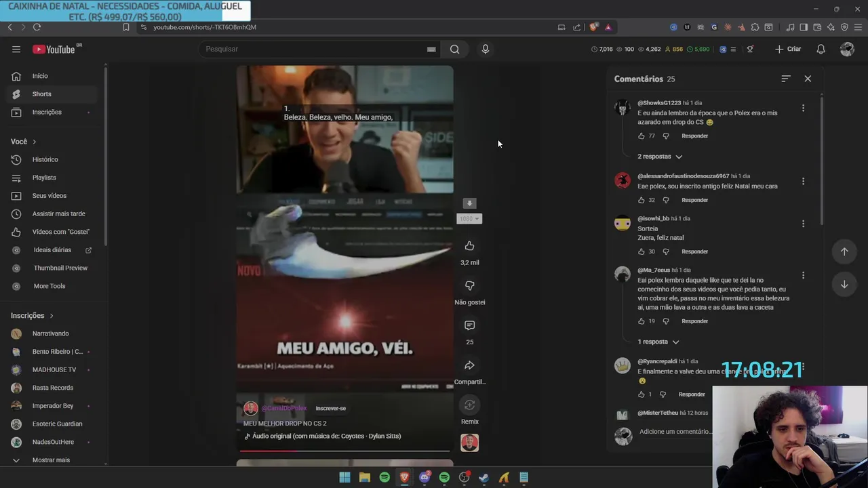Expand the Você section chevron
868x488 pixels.
point(34,142)
